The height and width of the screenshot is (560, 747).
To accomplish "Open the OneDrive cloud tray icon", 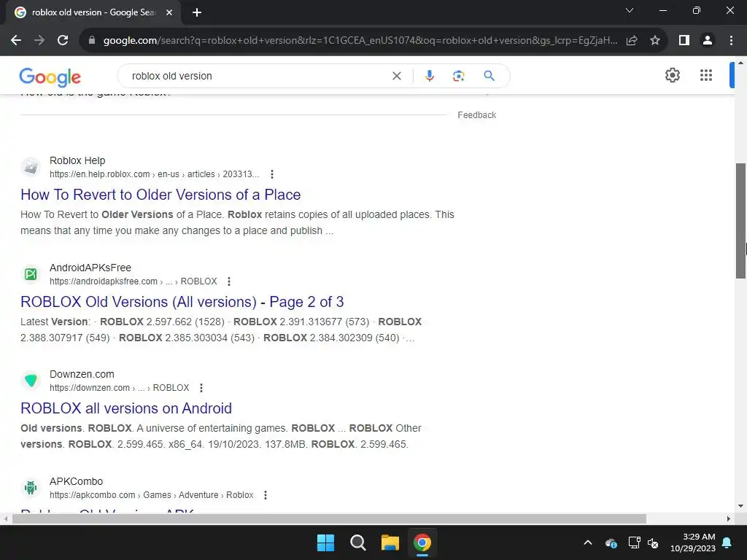I will click(x=611, y=542).
